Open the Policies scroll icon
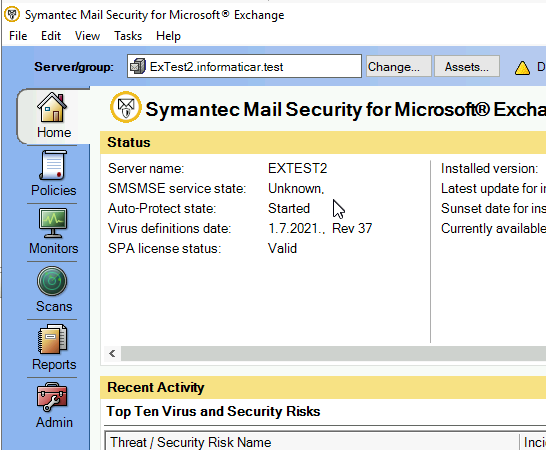 [x=53, y=165]
